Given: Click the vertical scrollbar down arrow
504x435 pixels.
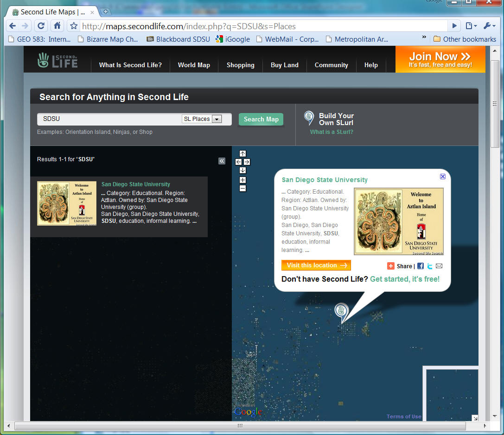Looking at the screenshot, I should 495,416.
